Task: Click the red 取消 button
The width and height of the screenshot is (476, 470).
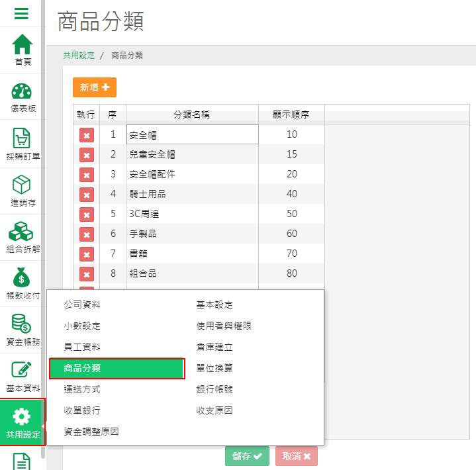Action: (297, 456)
